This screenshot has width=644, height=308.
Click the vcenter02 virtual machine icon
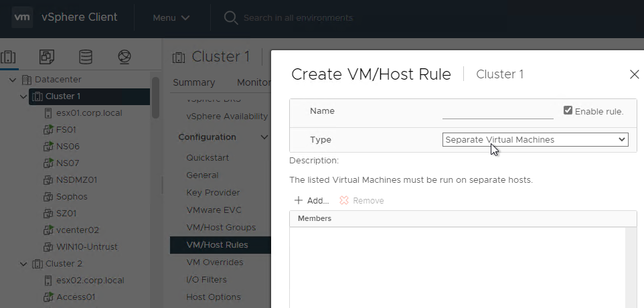click(48, 230)
